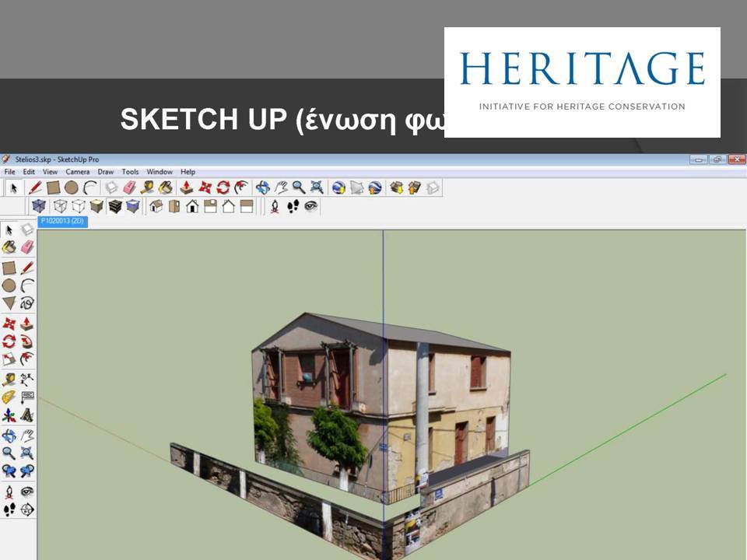Switch to Shaded face style
The width and height of the screenshot is (747, 560).
click(96, 206)
